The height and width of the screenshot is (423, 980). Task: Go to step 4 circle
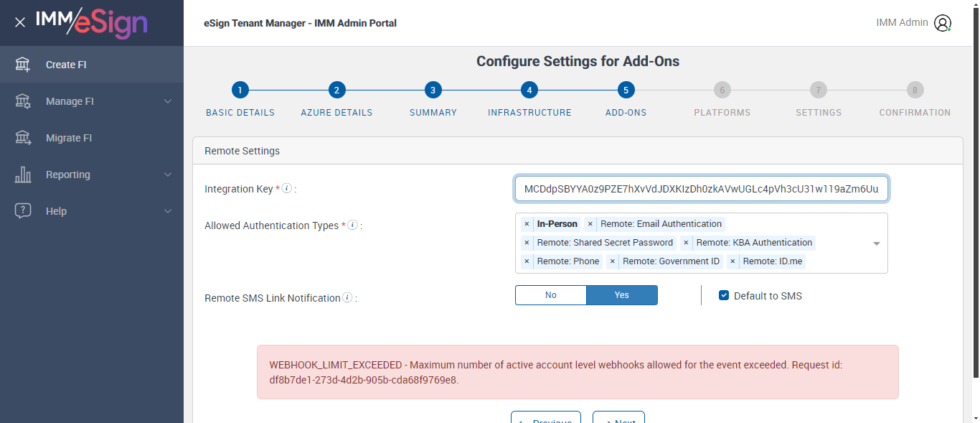point(529,90)
